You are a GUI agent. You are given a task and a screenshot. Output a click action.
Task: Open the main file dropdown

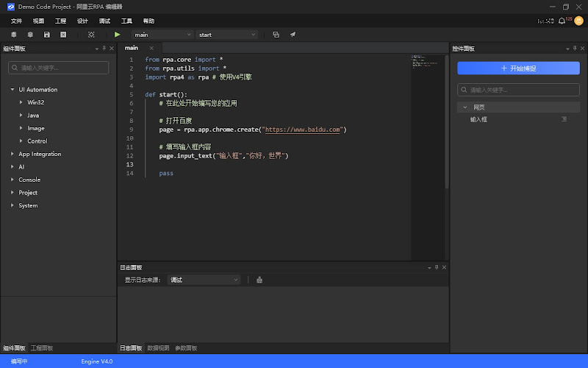click(x=162, y=35)
